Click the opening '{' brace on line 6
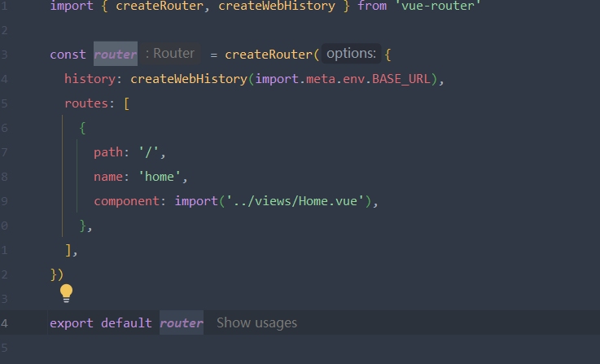Viewport: 600px width, 364px height. click(82, 128)
